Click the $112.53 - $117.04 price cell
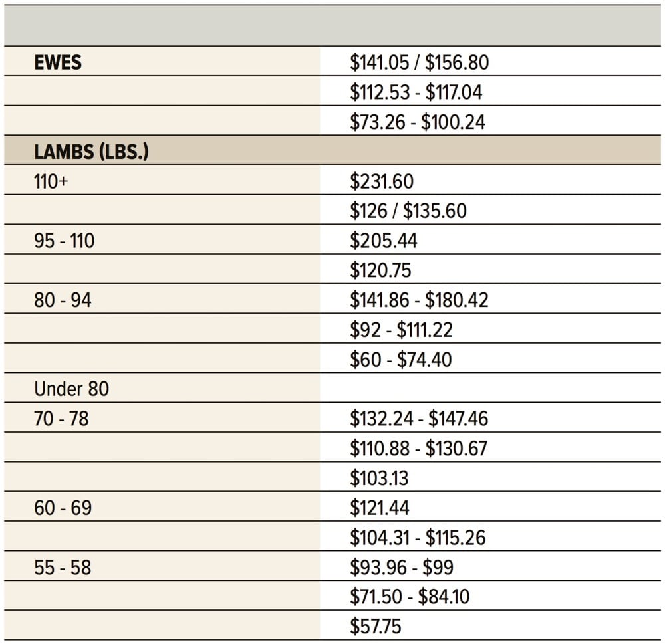665x644 pixels. pos(416,92)
